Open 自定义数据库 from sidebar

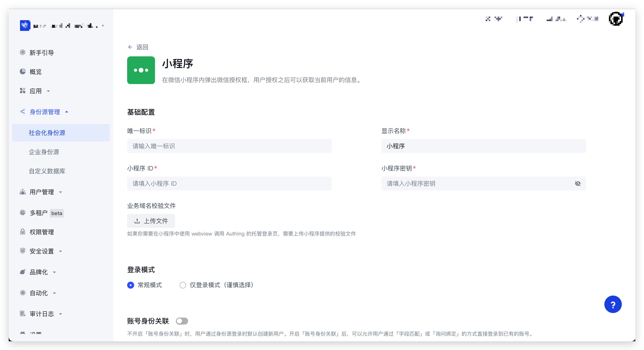point(47,171)
